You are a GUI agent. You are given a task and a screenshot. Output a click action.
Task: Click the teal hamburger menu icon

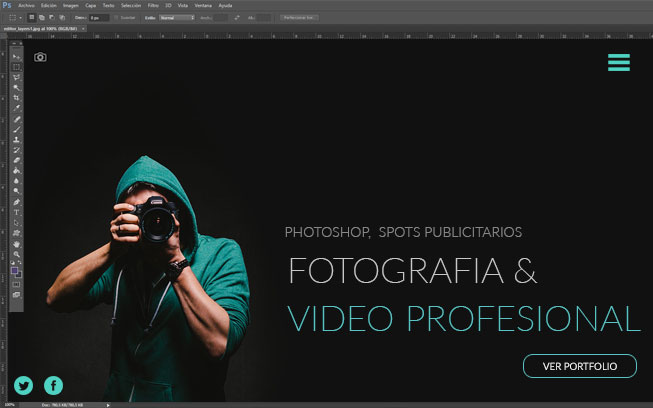(x=618, y=62)
